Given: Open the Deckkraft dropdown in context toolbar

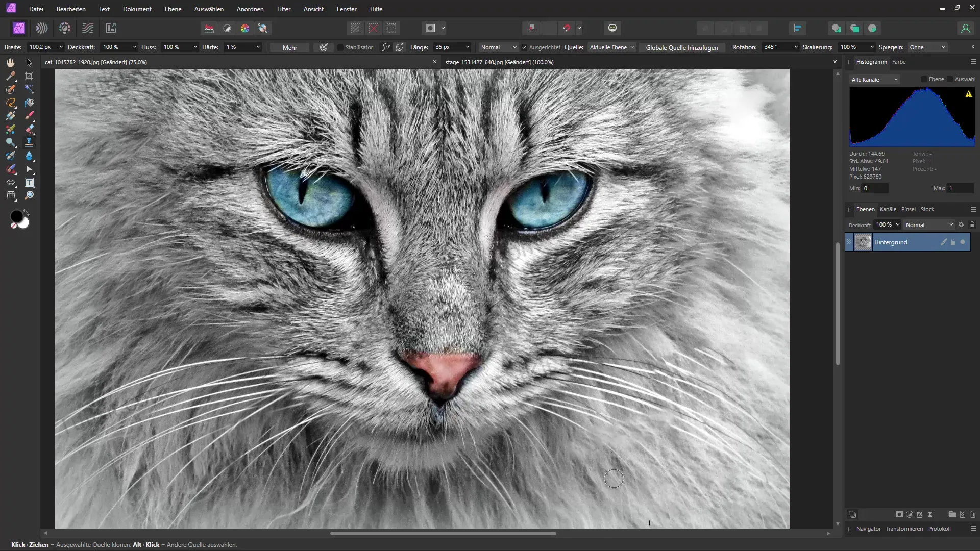Looking at the screenshot, I should pos(135,47).
